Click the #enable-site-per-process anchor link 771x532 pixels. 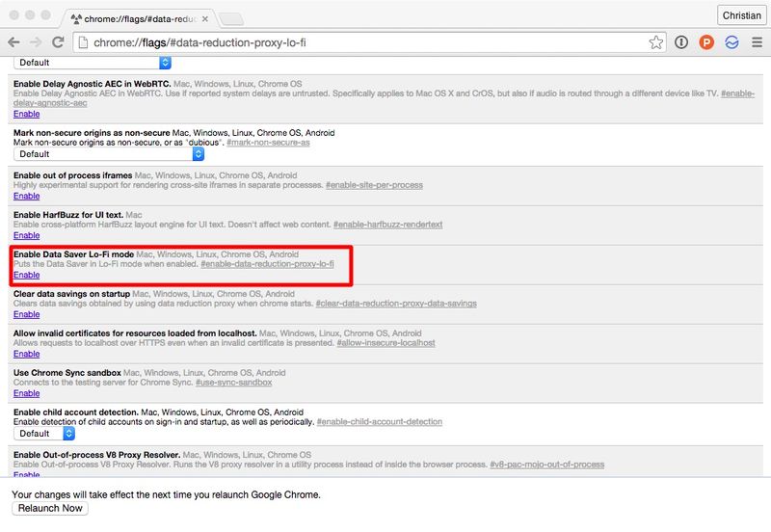(374, 185)
